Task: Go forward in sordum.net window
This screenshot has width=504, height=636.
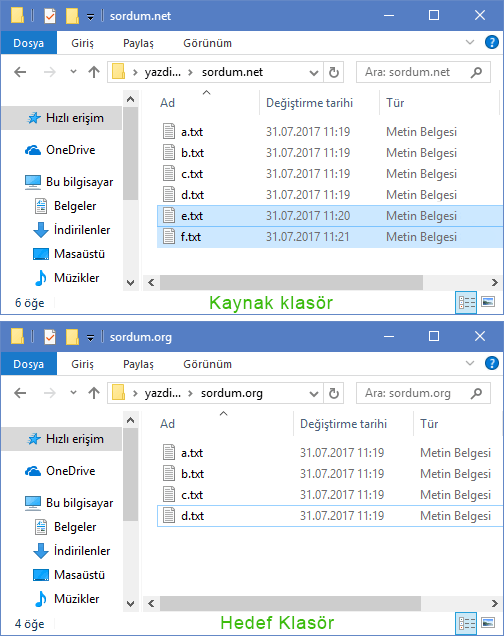Action: [49, 72]
